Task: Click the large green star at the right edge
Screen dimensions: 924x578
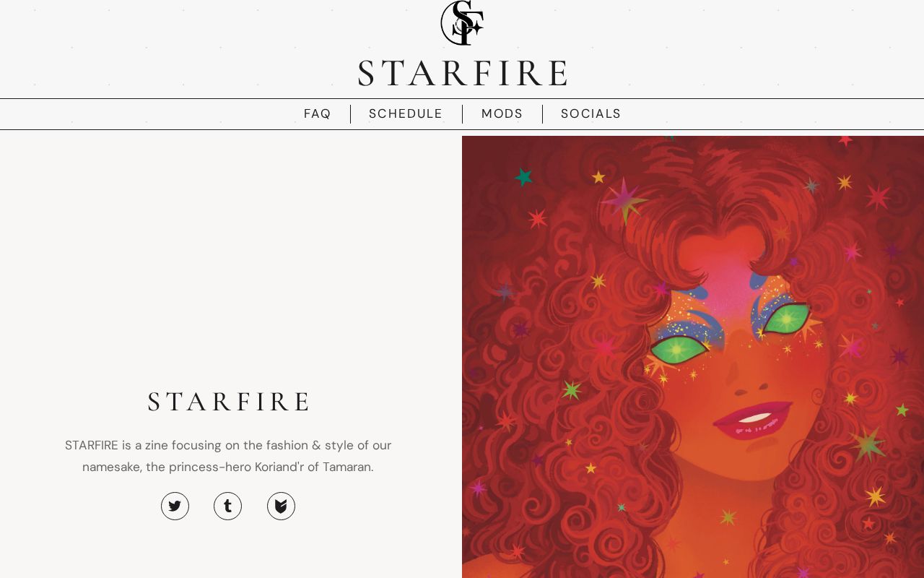Action: [x=868, y=444]
